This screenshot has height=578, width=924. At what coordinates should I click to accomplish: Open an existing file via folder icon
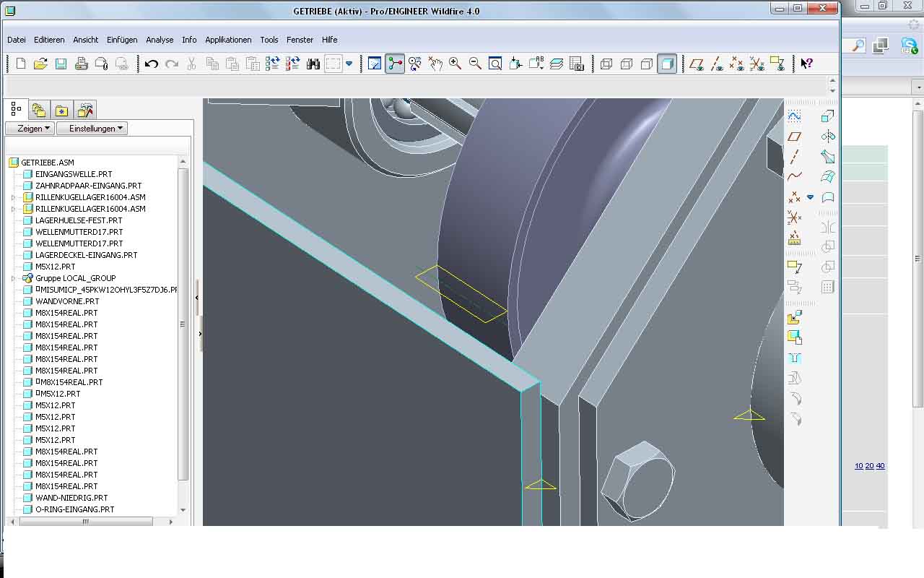[x=40, y=64]
